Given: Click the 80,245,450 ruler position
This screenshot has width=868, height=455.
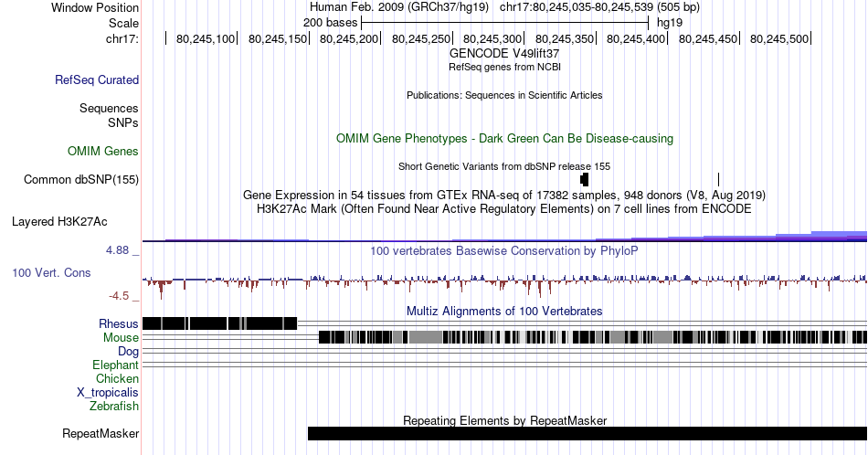Looking at the screenshot, I should (707, 38).
